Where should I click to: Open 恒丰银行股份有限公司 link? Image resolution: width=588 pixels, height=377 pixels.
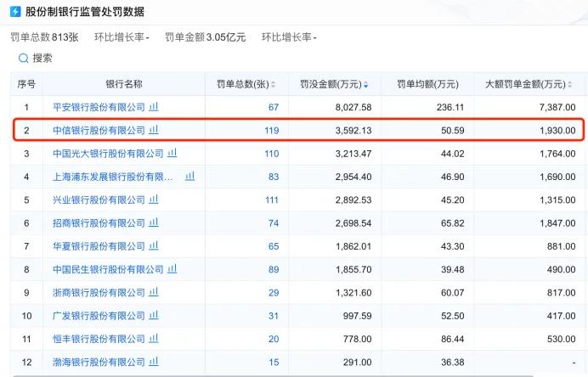99,339
